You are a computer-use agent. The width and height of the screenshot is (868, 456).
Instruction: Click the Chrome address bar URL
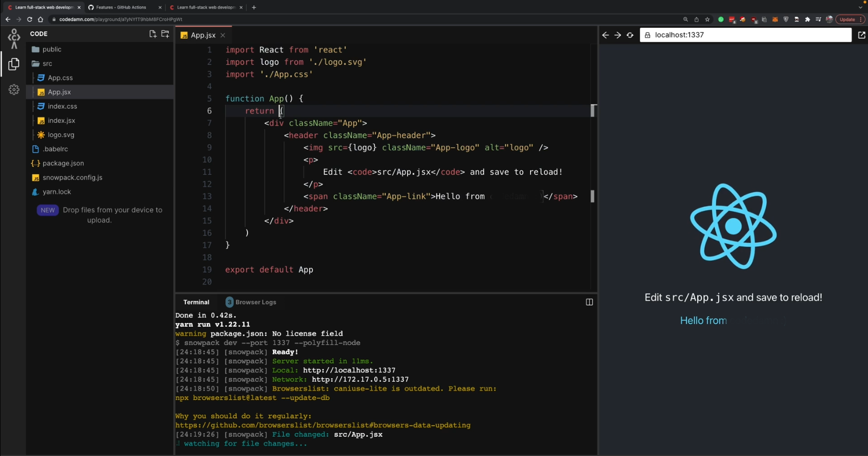pyautogui.click(x=121, y=20)
